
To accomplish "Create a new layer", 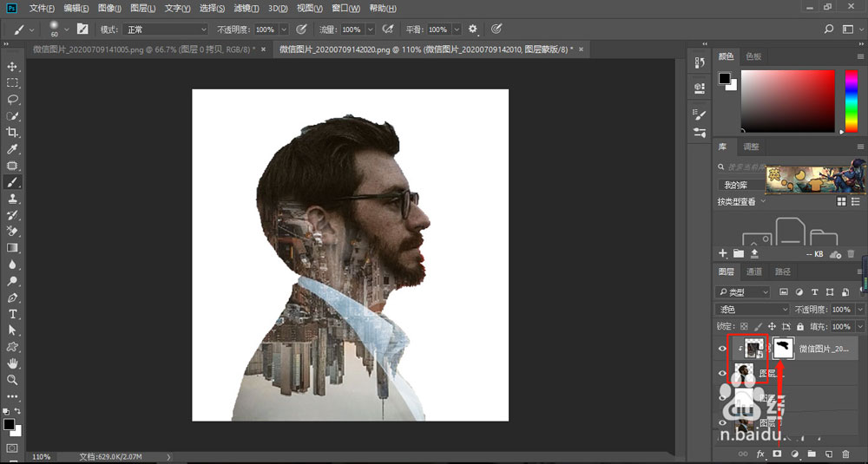I will pos(829,454).
